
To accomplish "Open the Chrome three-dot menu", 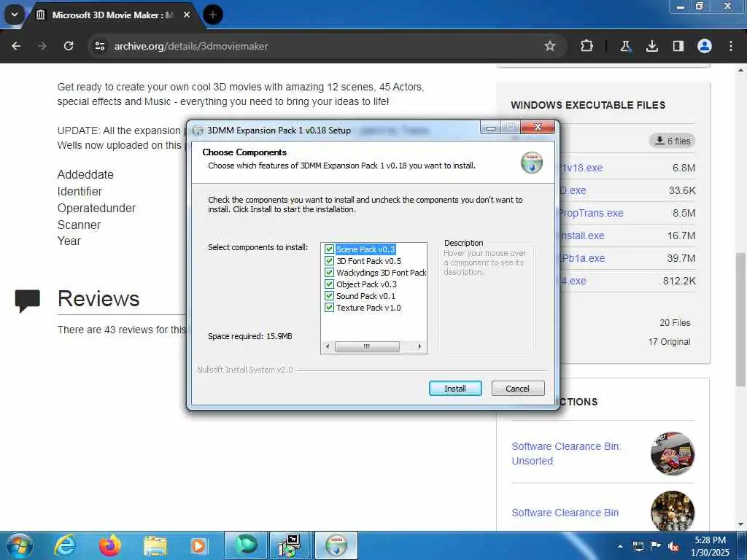I will coord(731,46).
